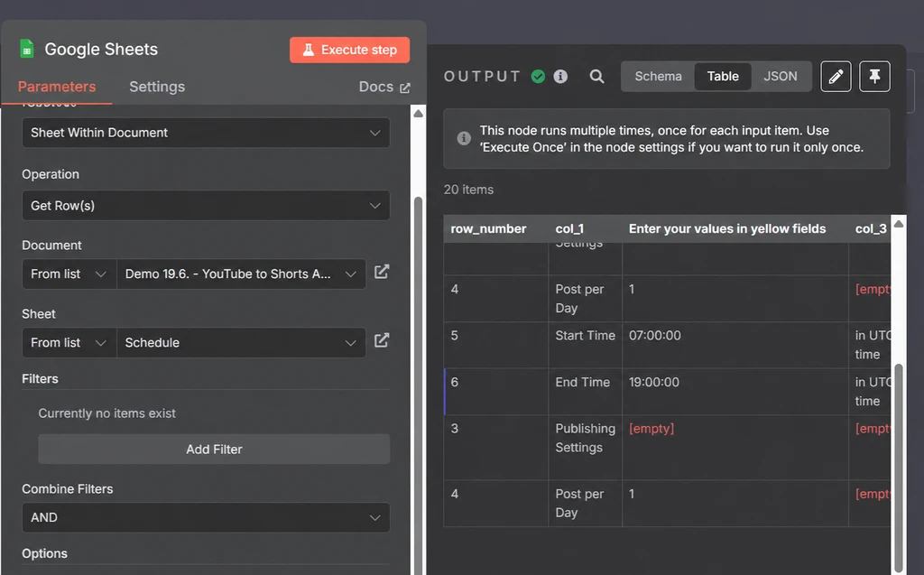Click the green output success checkmark
This screenshot has width=924, height=575.
click(x=538, y=77)
